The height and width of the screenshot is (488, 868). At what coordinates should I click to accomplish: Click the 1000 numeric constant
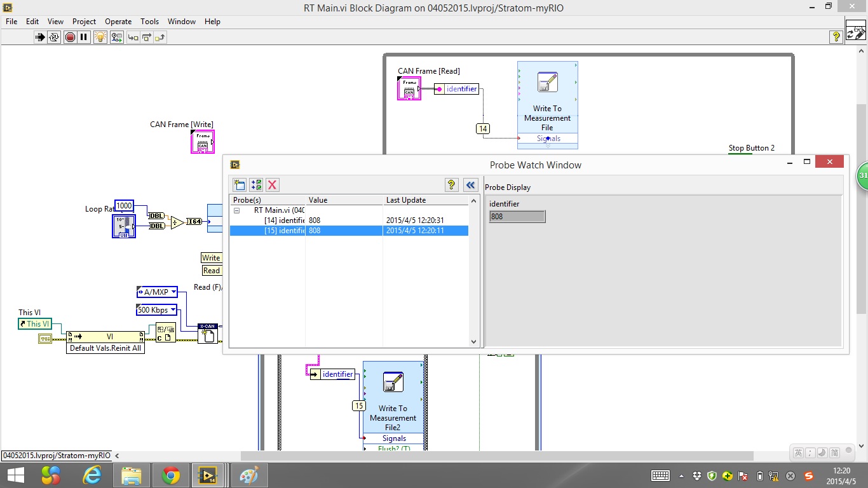point(124,205)
